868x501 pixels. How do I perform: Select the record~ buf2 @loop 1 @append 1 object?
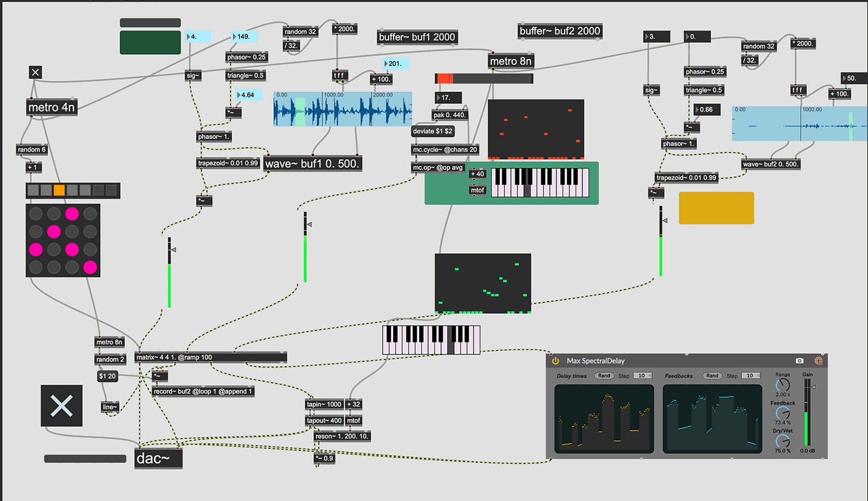click(x=203, y=391)
